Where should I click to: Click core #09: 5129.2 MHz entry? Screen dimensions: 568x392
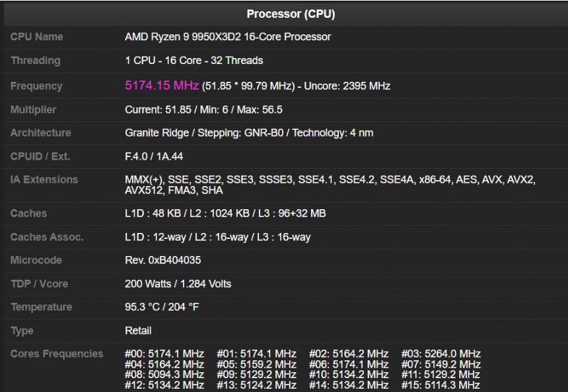tap(256, 374)
